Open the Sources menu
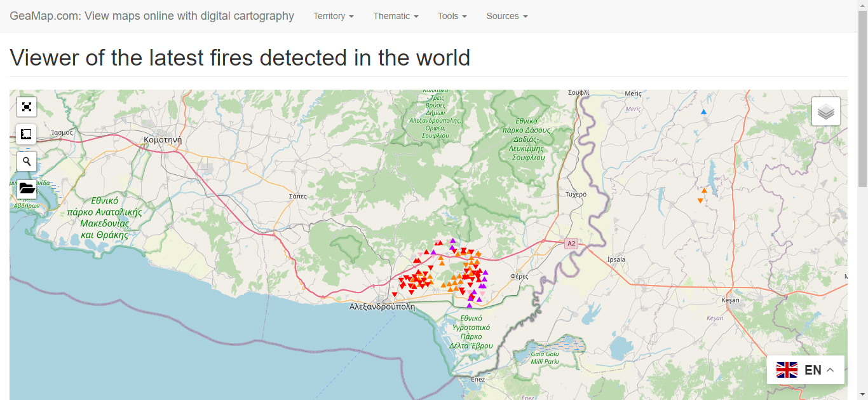 pyautogui.click(x=506, y=16)
